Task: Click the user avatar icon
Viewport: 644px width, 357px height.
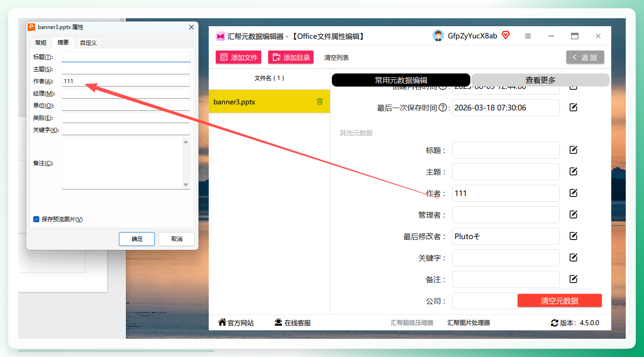Action: pyautogui.click(x=438, y=36)
